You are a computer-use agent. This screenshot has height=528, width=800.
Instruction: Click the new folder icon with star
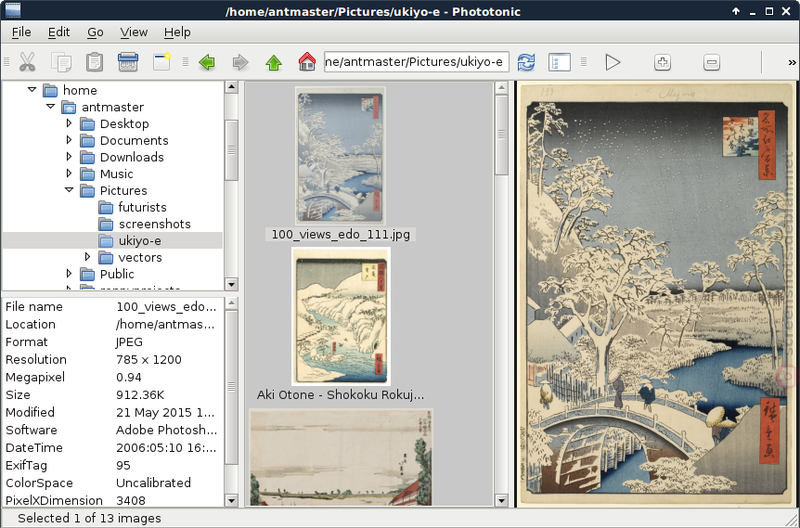pyautogui.click(x=162, y=62)
